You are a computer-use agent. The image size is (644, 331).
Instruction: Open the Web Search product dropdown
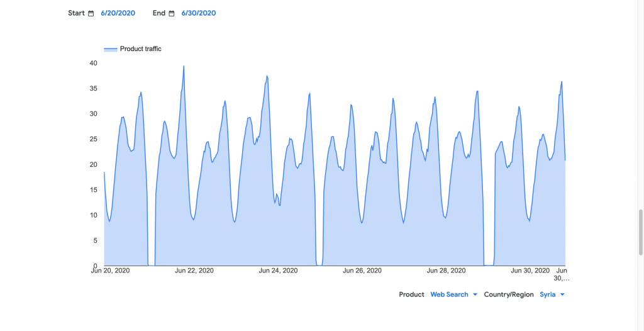coord(454,295)
